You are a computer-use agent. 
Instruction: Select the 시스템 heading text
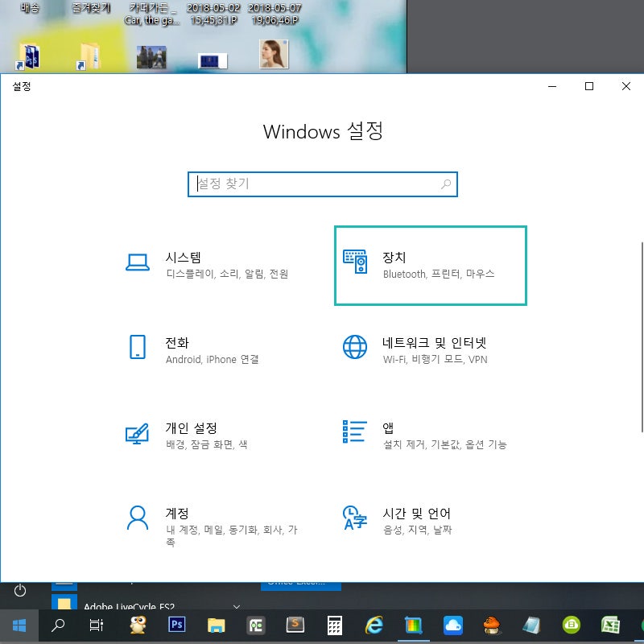(x=184, y=258)
